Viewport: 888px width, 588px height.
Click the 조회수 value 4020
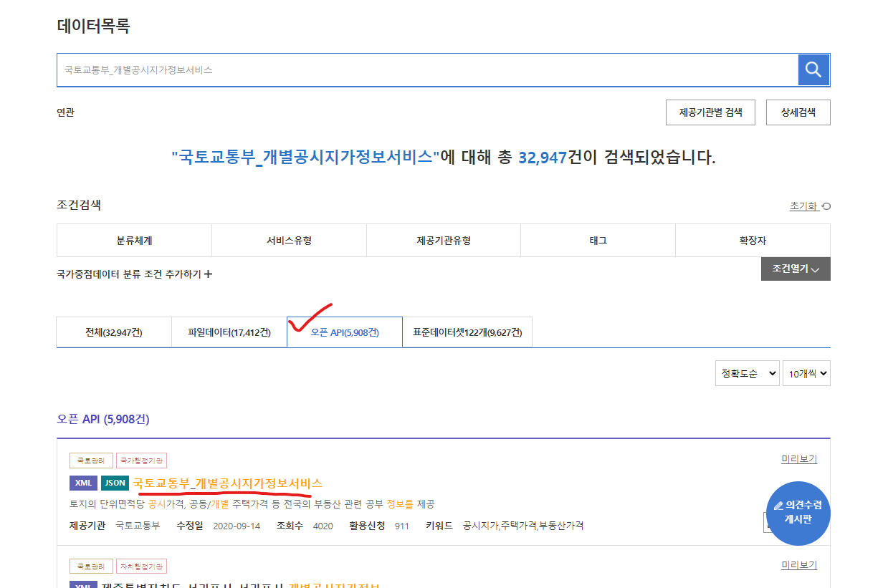pos(323,526)
